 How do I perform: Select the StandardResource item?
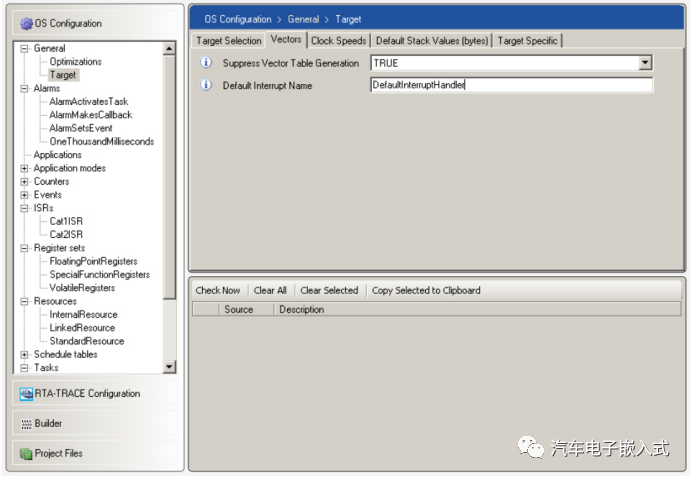[x=86, y=341]
